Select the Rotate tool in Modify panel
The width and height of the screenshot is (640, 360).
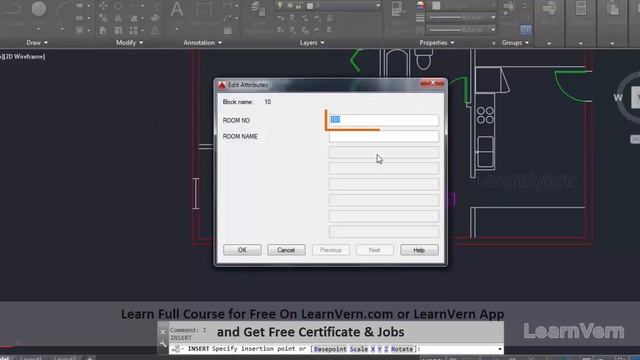(118, 5)
